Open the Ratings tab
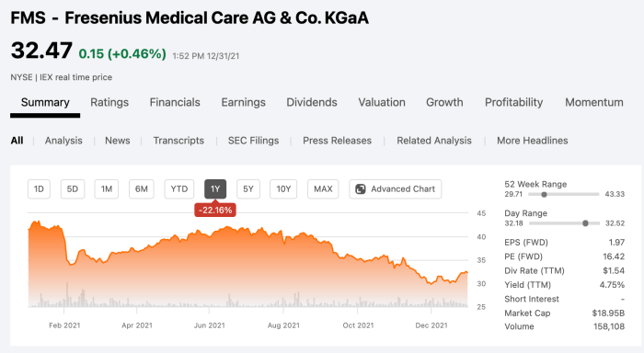This screenshot has height=353, width=644. click(x=109, y=102)
